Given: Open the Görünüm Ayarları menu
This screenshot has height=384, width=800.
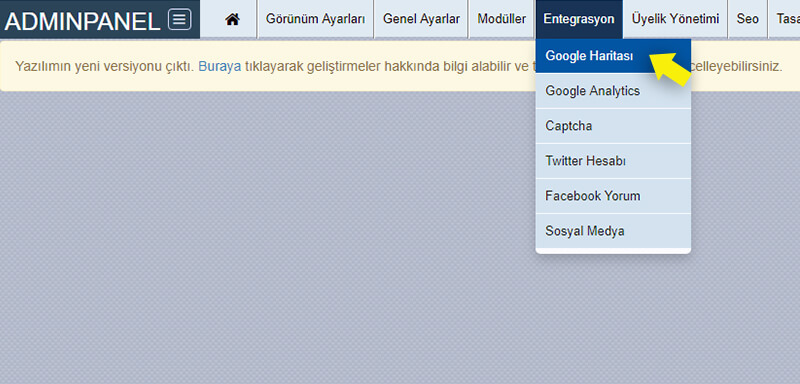Looking at the screenshot, I should 315,19.
